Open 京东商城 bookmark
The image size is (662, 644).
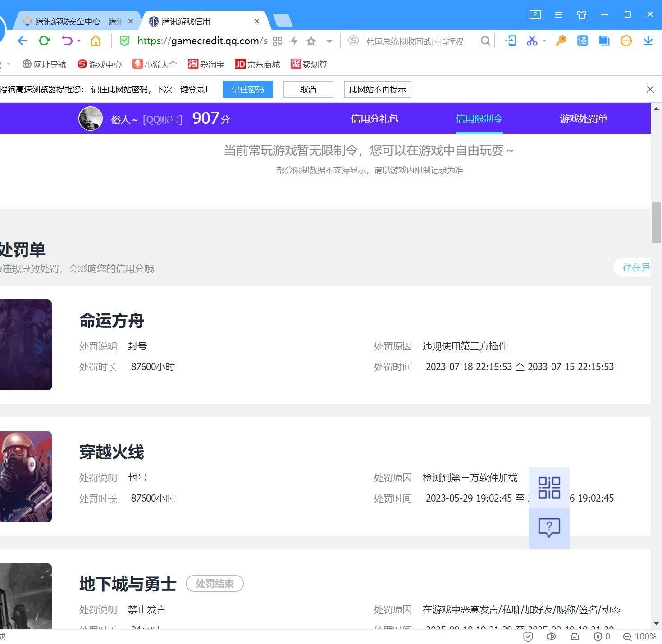257,64
